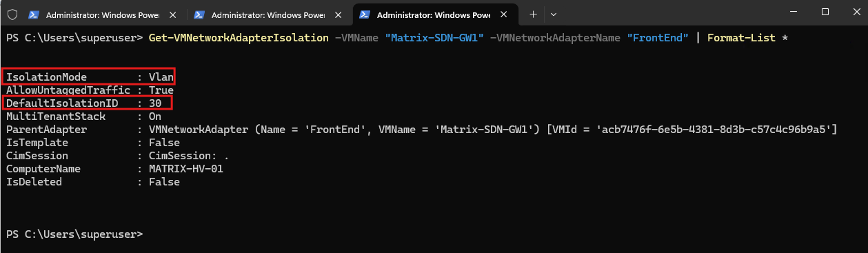This screenshot has height=253, width=868.
Task: Close the active third PowerShell tab
Action: coord(505,14)
